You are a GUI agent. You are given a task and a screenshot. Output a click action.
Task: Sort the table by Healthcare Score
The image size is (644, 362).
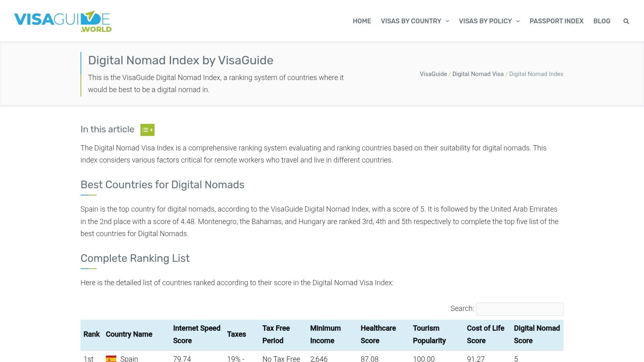tap(378, 334)
